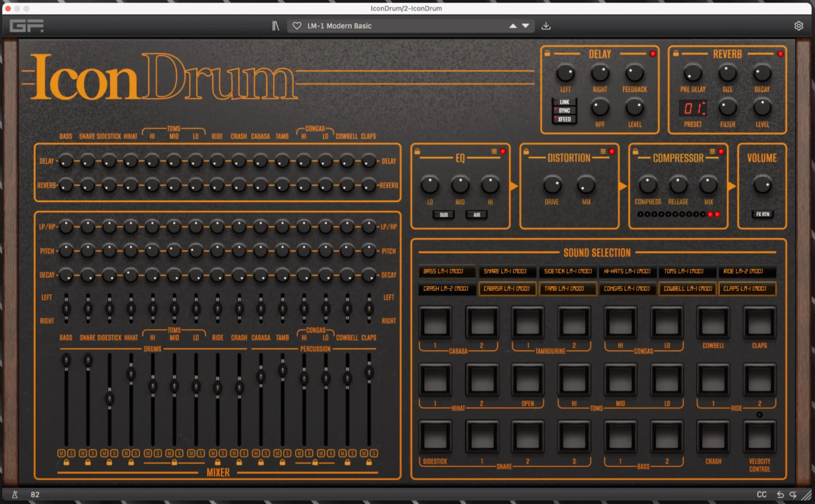Trigger the Crash drum pad

[x=713, y=437]
